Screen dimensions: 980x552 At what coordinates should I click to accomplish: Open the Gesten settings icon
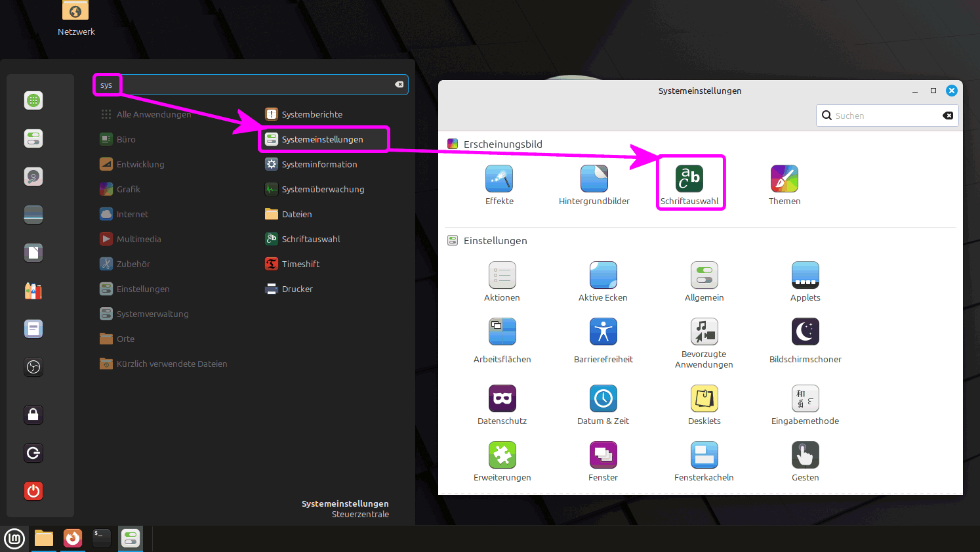(x=805, y=456)
